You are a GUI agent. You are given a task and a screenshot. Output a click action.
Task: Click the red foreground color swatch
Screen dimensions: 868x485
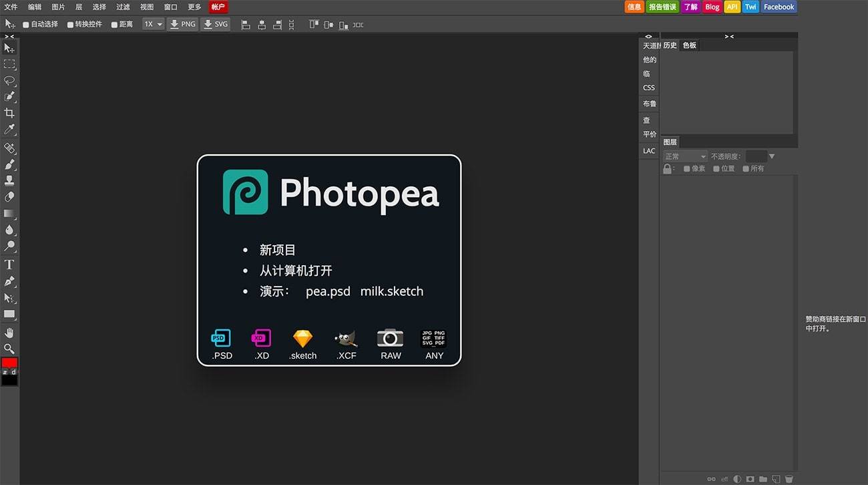[9, 363]
